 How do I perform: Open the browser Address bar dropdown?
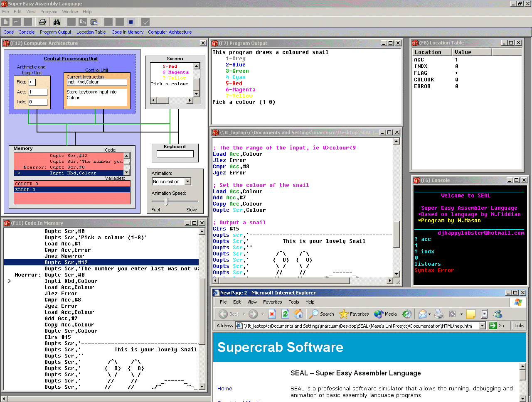point(483,326)
